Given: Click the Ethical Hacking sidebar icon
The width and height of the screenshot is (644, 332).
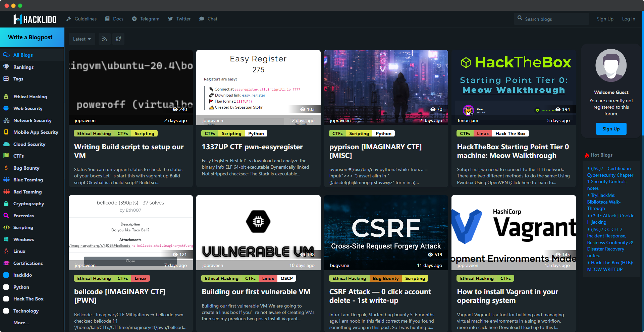Looking at the screenshot, I should pyautogui.click(x=6, y=97).
